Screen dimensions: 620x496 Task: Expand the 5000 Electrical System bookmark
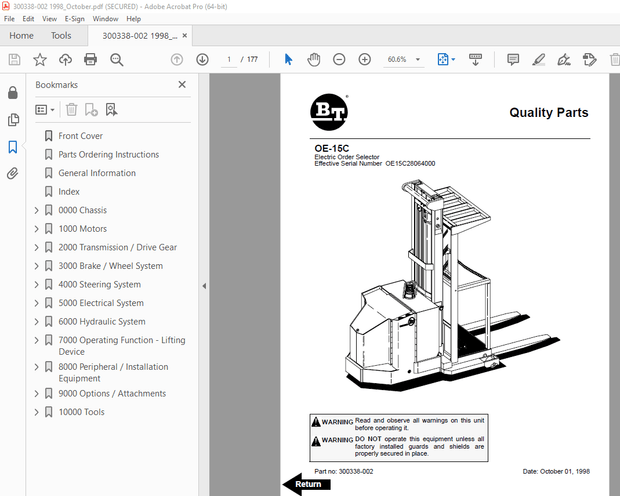tap(36, 303)
